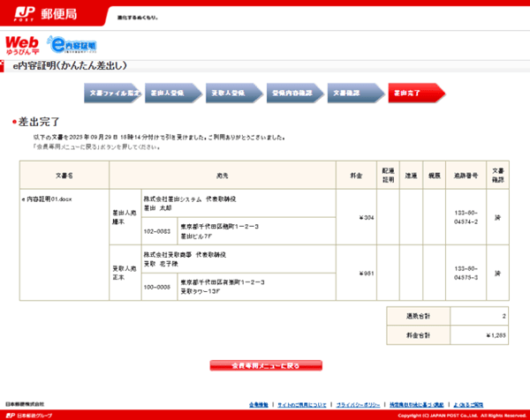The width and height of the screenshot is (530, 420).
Task: Click the Web ゆうびん logo
Action: (x=22, y=45)
